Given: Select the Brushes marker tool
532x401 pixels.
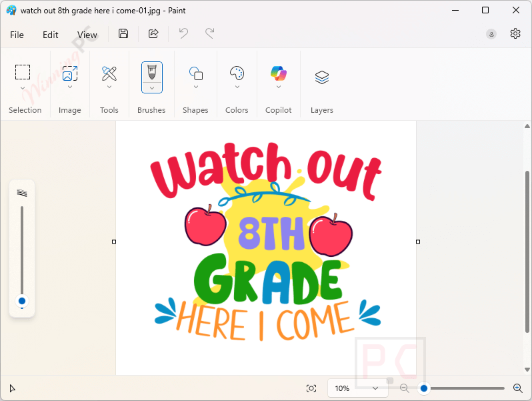Looking at the screenshot, I should pyautogui.click(x=152, y=72).
